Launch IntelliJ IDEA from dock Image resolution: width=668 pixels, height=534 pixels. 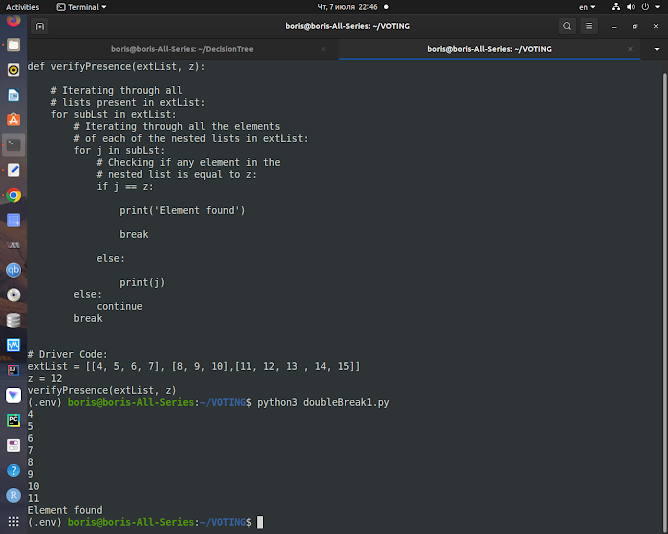(14, 370)
